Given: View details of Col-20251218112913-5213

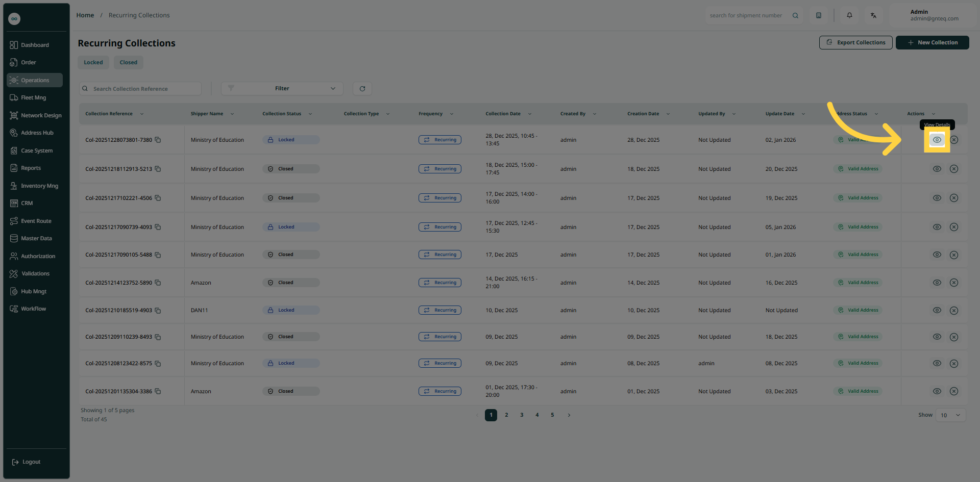Looking at the screenshot, I should pyautogui.click(x=937, y=169).
